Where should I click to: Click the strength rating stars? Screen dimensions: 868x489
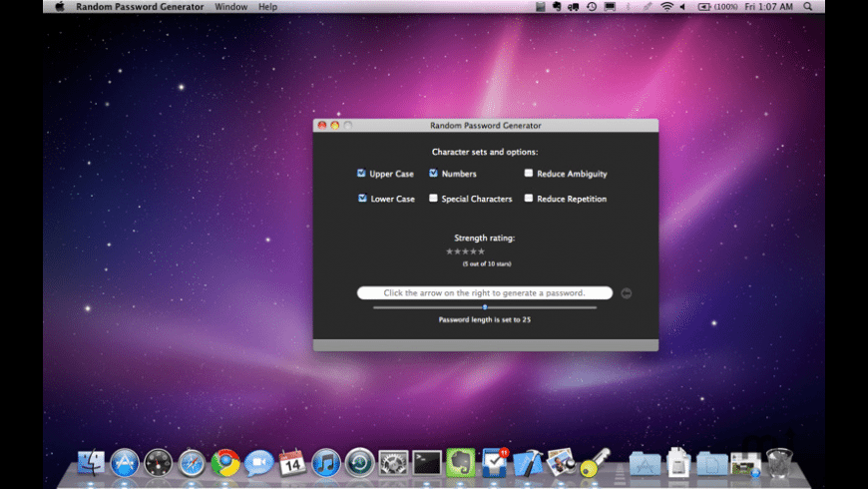pyautogui.click(x=466, y=251)
